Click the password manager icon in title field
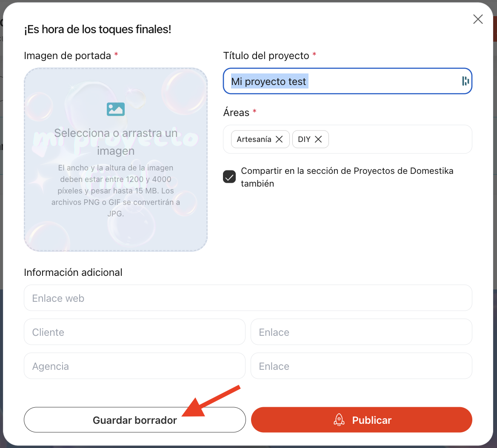This screenshot has width=497, height=448. 466,81
